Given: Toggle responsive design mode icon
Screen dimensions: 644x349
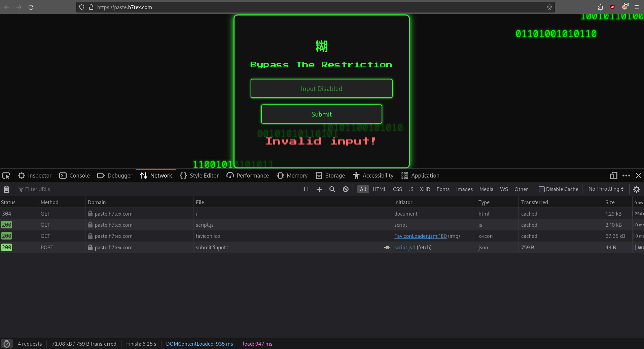Looking at the screenshot, I should (613, 176).
